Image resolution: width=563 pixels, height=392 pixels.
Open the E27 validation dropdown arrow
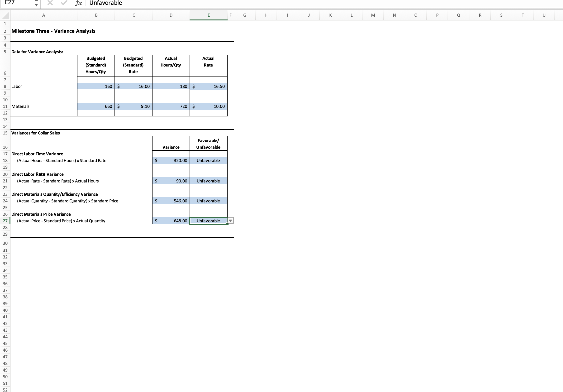pyautogui.click(x=230, y=221)
